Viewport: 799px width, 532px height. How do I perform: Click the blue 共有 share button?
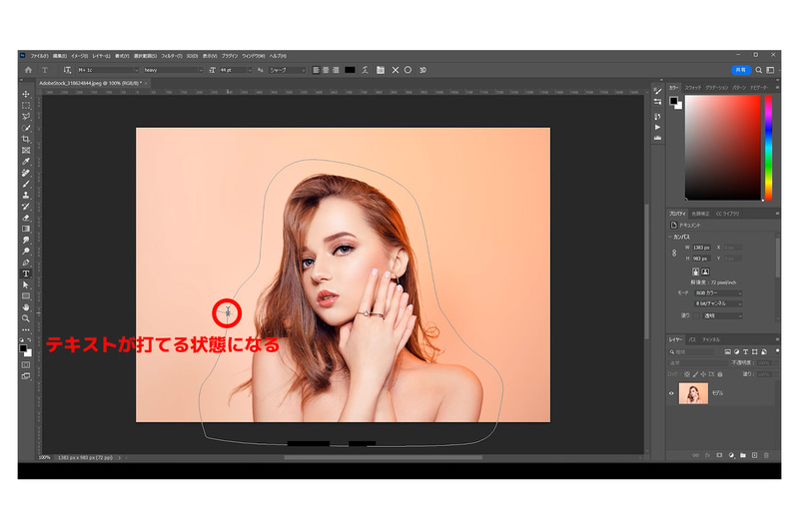pos(741,70)
